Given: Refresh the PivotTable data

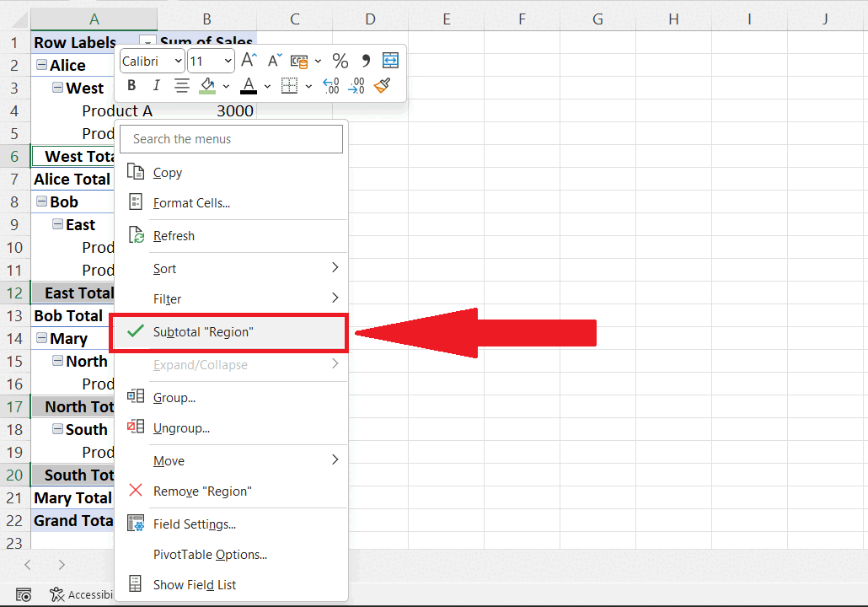Looking at the screenshot, I should pyautogui.click(x=174, y=236).
